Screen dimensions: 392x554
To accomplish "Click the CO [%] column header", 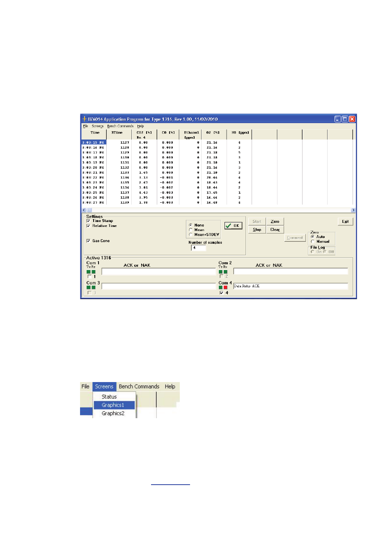I will coord(169,135).
